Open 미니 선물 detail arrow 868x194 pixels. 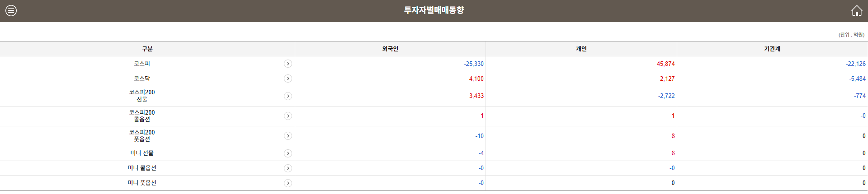coord(288,153)
